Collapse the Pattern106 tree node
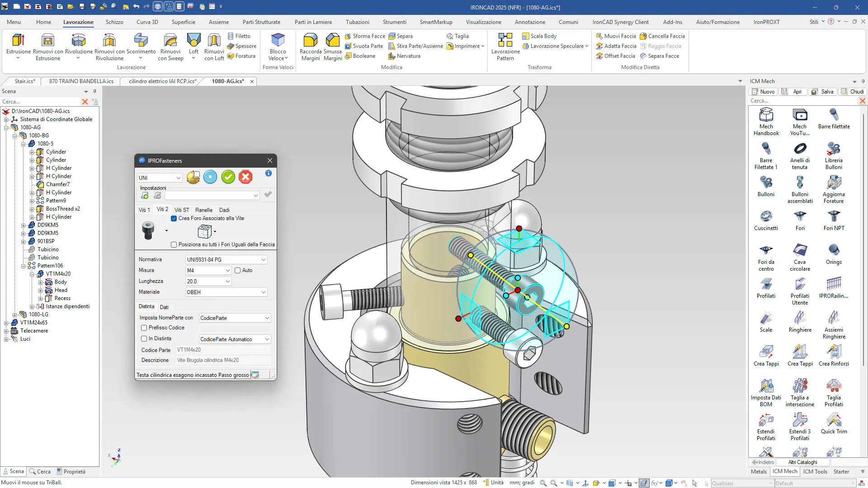Screen dimensions: 868x488 (24, 266)
